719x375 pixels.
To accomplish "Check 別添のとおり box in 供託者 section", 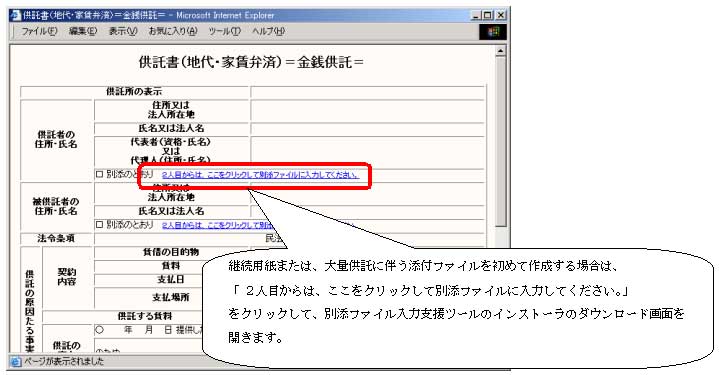I will [99, 175].
